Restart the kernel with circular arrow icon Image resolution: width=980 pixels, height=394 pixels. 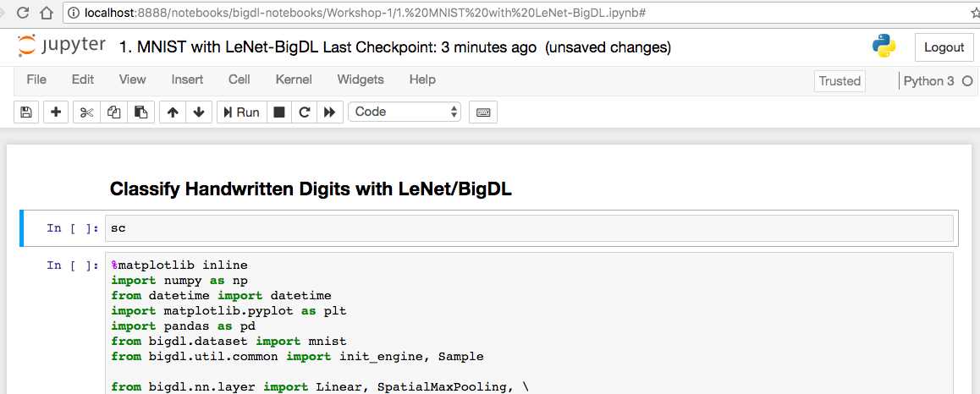pos(305,112)
